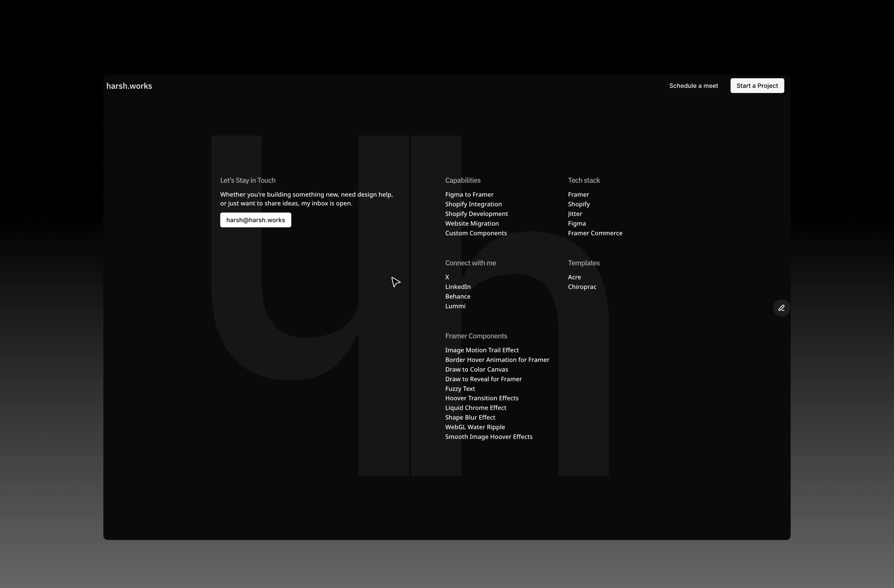Open WebGL Water Ripple component link
Viewport: 894px width, 588px height.
(475, 427)
